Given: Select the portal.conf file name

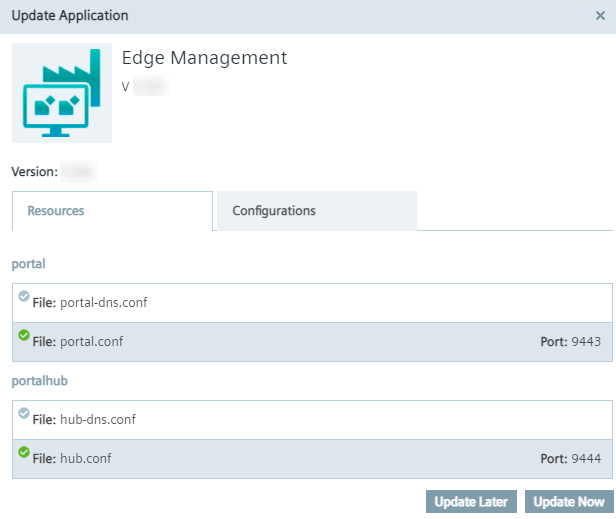Looking at the screenshot, I should click(x=92, y=342).
